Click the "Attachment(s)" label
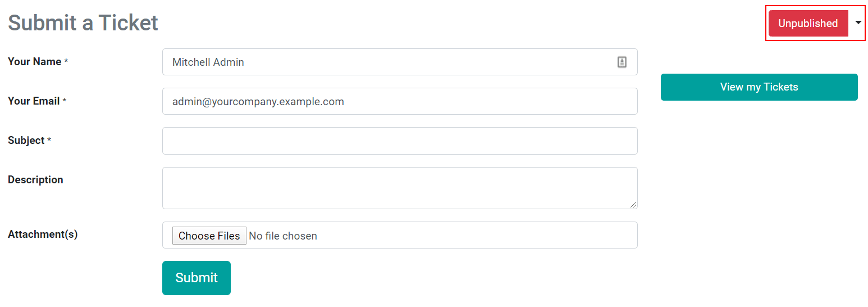 tap(43, 234)
